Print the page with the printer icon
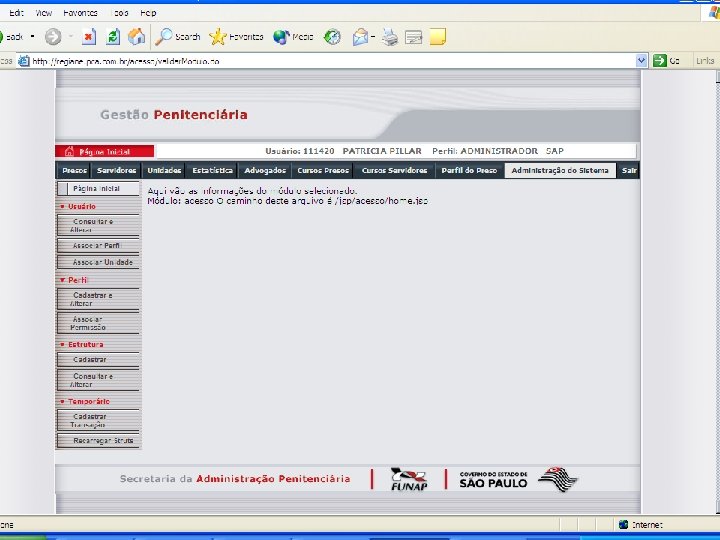Screen dimensions: 720x540 (x=390, y=37)
